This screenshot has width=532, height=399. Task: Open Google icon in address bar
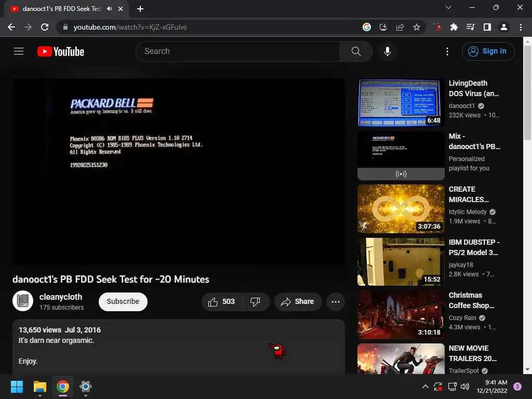point(366,27)
